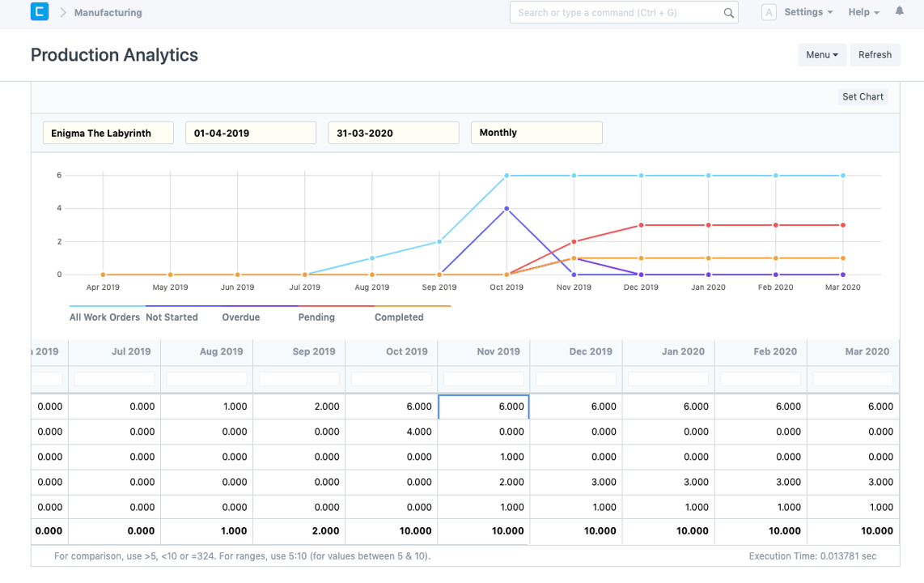Click the user avatar icon

[x=769, y=12]
